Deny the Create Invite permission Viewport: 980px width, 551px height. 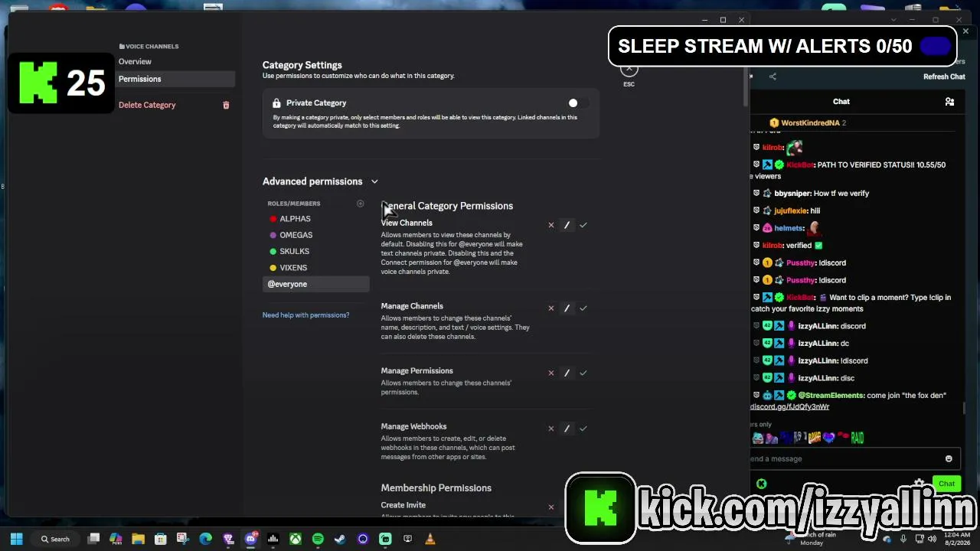[x=550, y=507]
